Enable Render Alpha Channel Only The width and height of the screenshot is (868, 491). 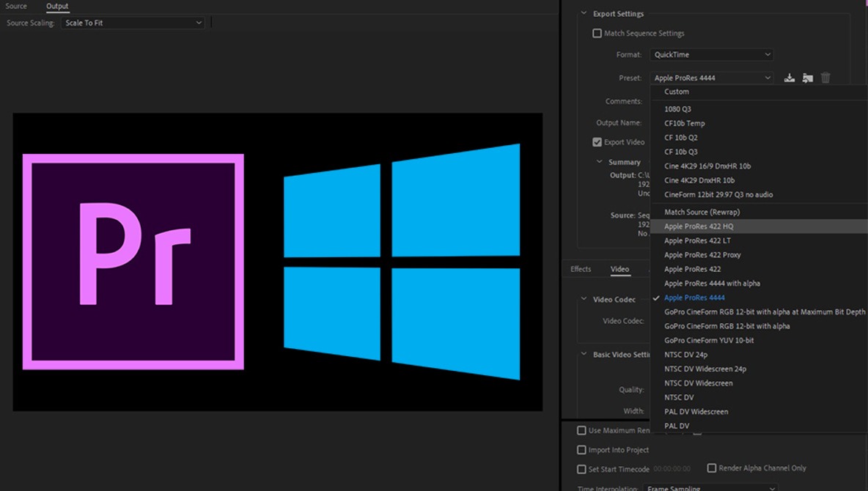712,468
